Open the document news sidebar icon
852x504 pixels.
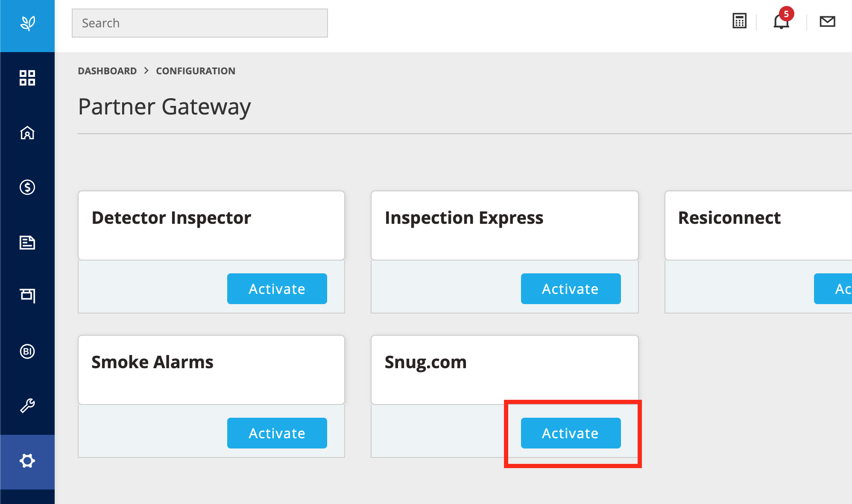pyautogui.click(x=27, y=243)
